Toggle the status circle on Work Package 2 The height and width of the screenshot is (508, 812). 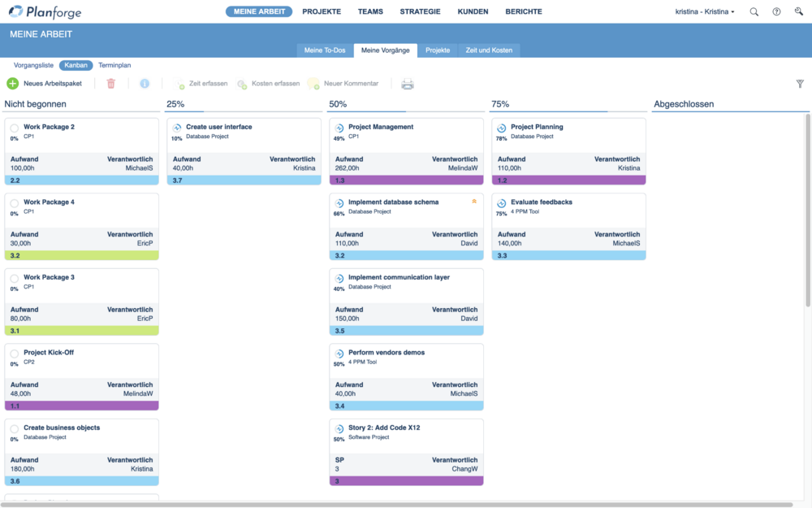[x=15, y=128]
